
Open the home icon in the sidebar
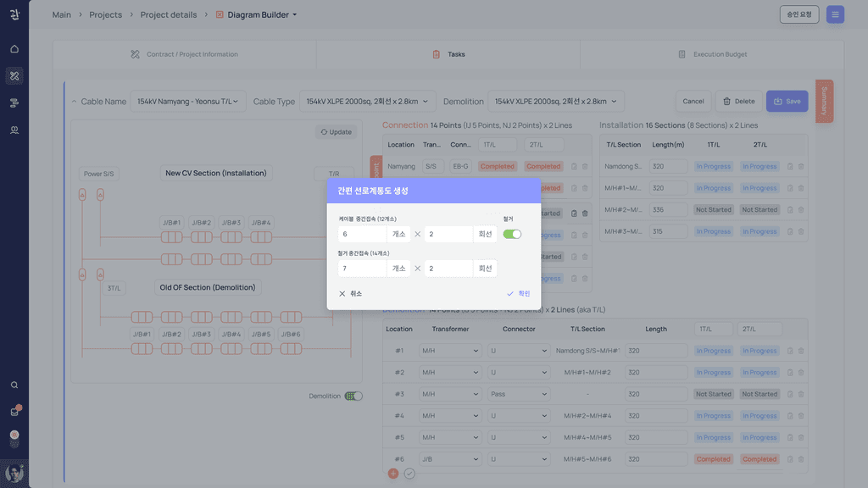pos(14,48)
